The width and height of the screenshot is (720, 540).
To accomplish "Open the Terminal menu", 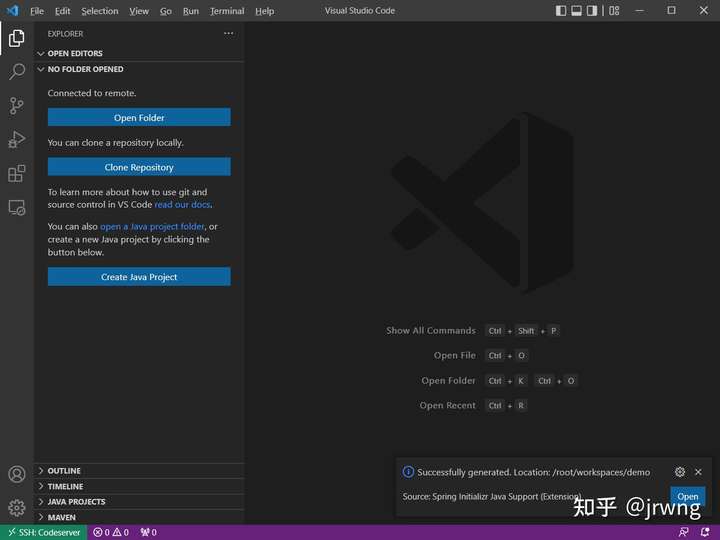I will click(227, 11).
